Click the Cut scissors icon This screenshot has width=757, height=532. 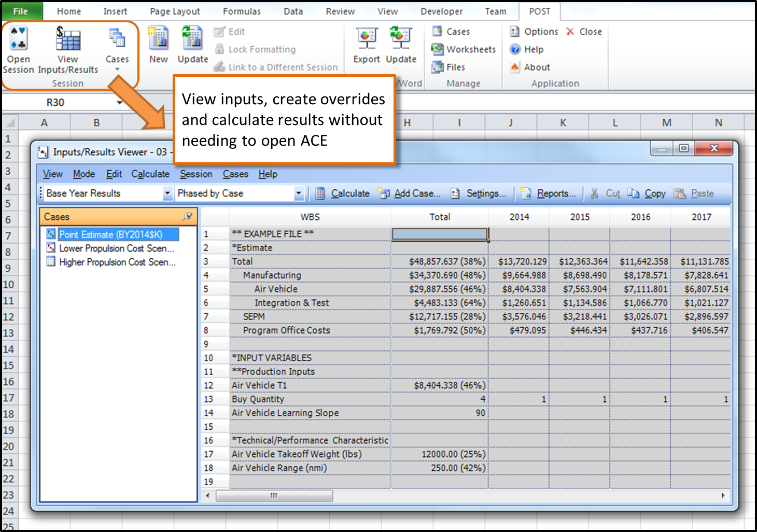(595, 193)
